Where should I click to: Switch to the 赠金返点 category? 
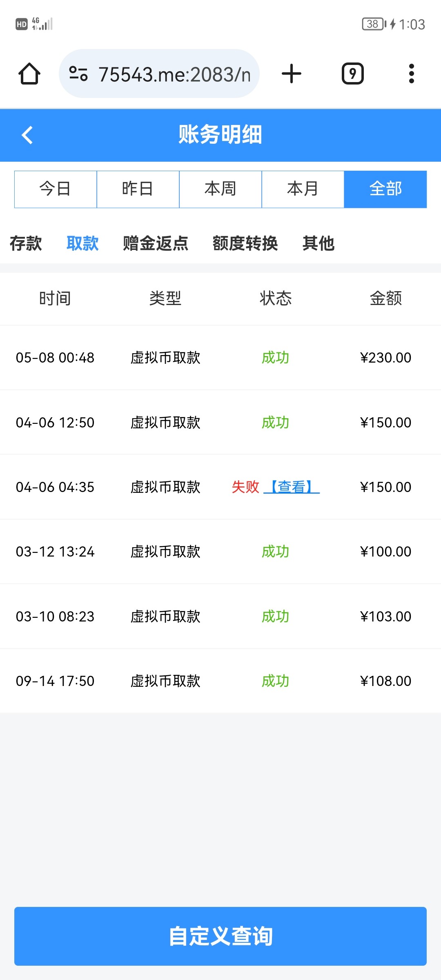coord(156,243)
